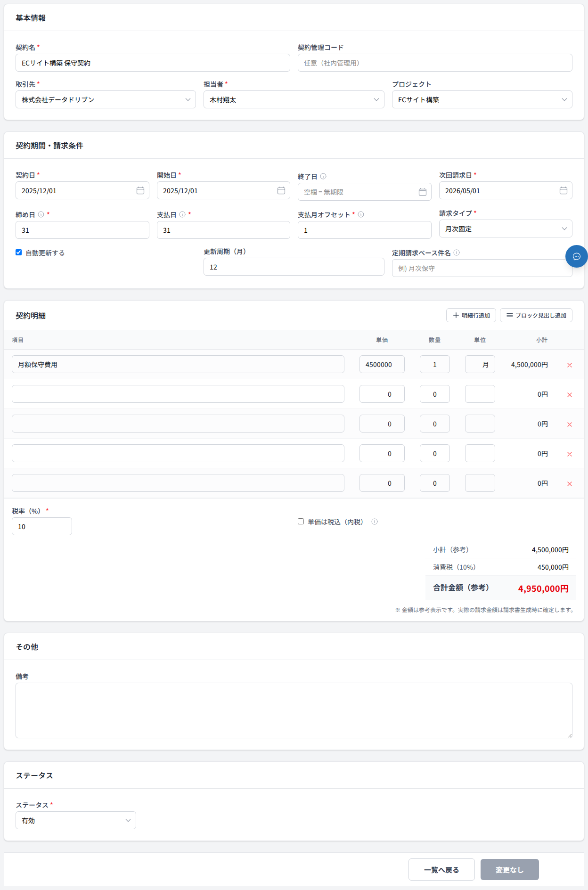Click the 支払月オフセット input field
The image size is (588, 890).
click(x=365, y=230)
